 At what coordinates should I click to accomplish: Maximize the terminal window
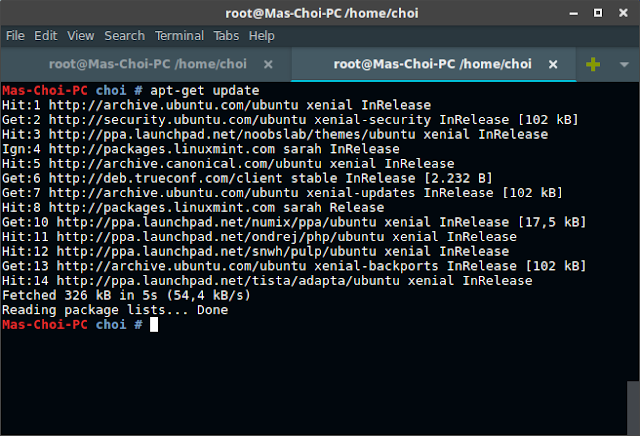click(598, 13)
